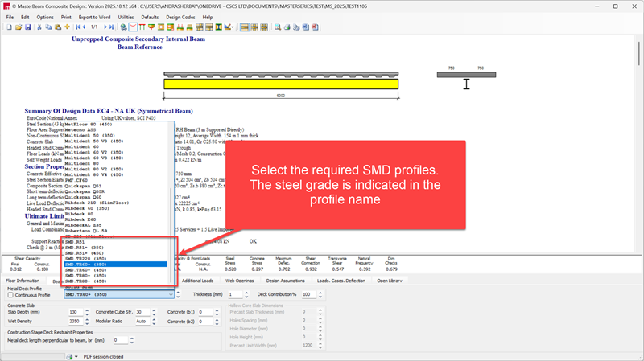This screenshot has height=361, width=644.
Task: Open the Edit menu
Action: coord(25,17)
